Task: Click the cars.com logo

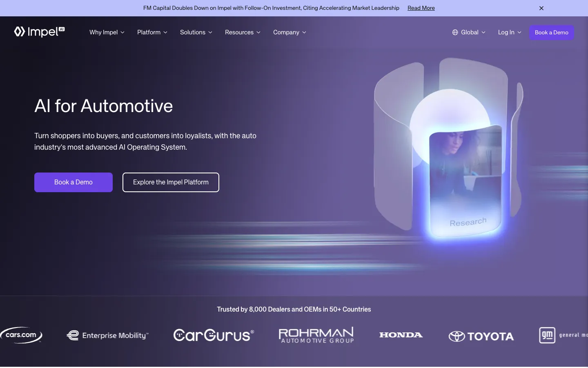Action: click(x=21, y=335)
